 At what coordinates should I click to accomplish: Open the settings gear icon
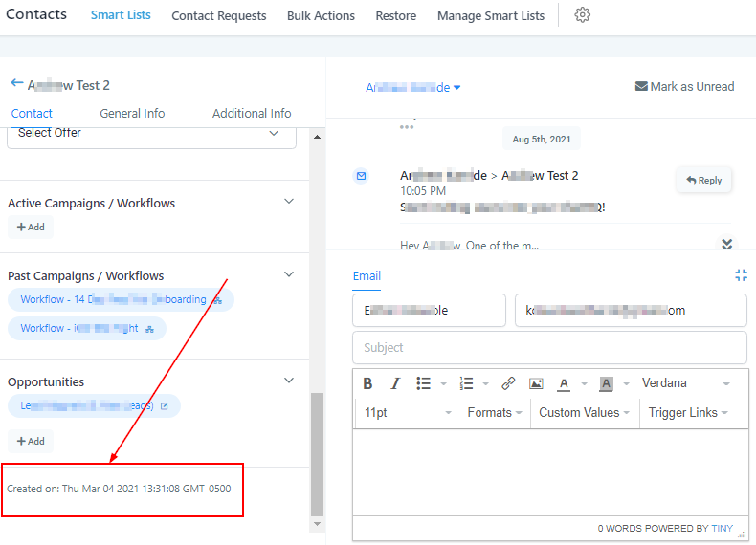[582, 15]
